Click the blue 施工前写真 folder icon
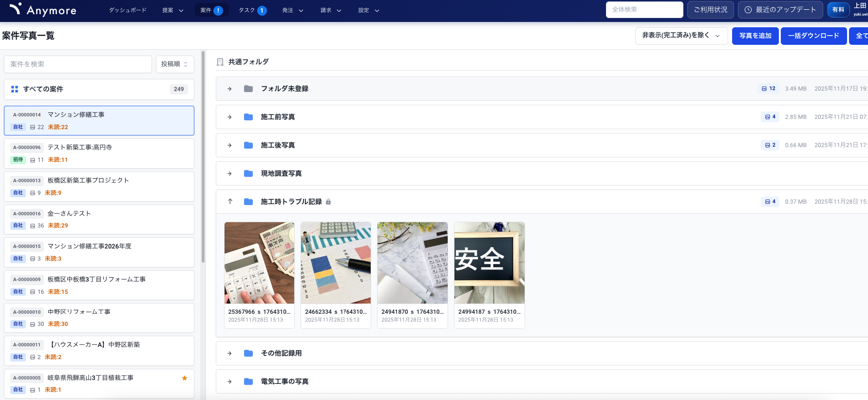This screenshot has height=400, width=868. (x=248, y=117)
